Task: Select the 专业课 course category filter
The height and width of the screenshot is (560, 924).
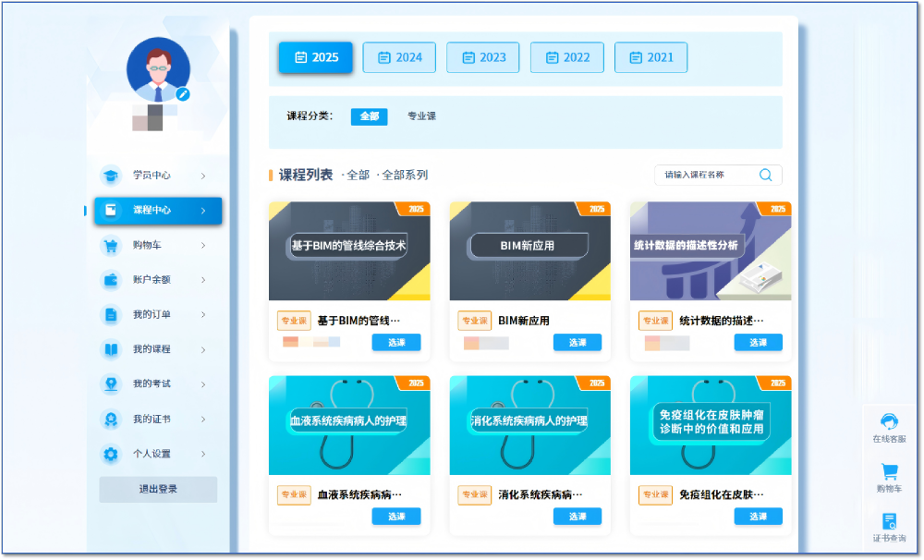Action: [421, 116]
